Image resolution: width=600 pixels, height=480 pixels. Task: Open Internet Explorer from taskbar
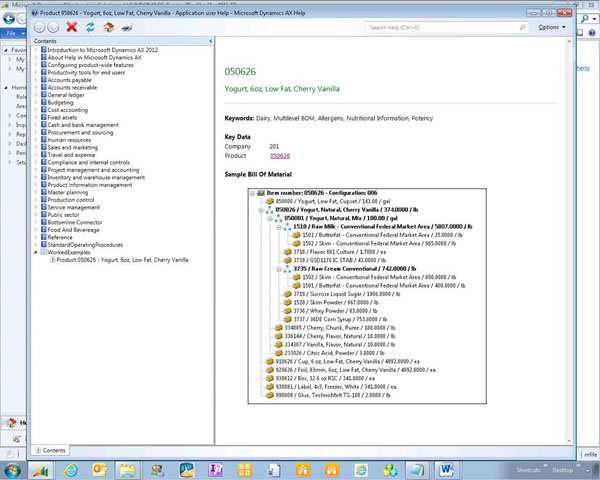pos(71,470)
